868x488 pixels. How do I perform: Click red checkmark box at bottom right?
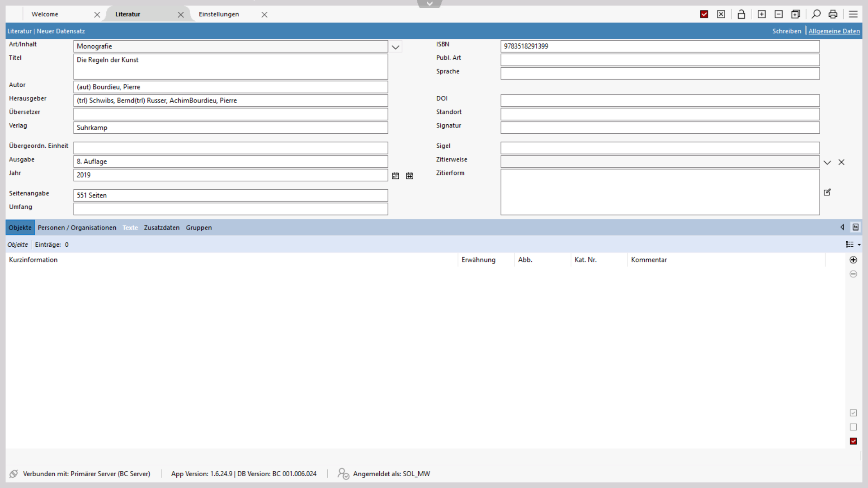[853, 441]
